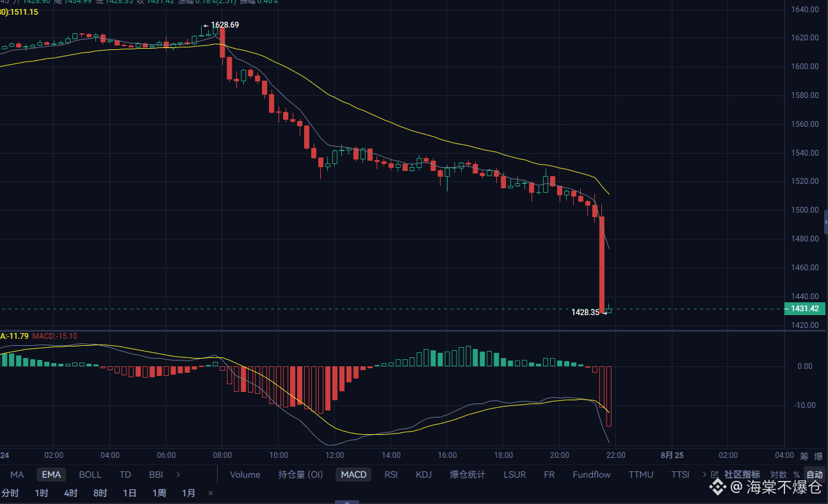This screenshot has height=504, width=828.
Task: Show more main indicators after BBI
Action: click(178, 475)
